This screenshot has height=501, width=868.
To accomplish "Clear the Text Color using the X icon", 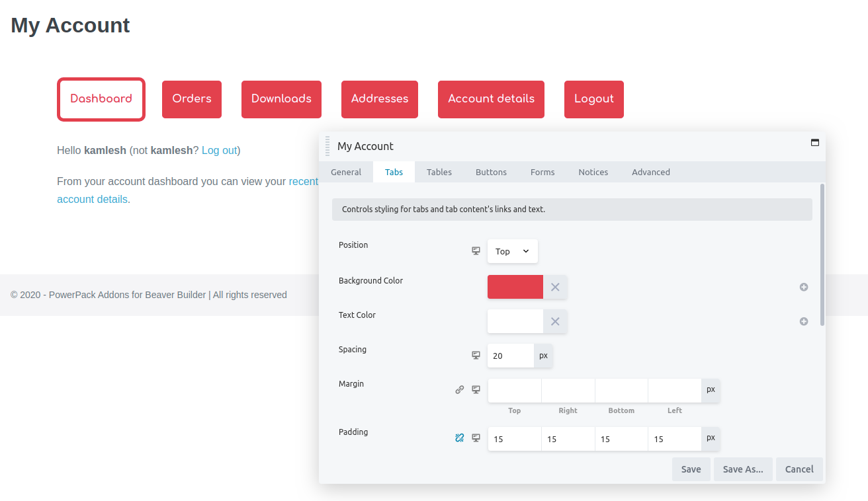I will (554, 321).
